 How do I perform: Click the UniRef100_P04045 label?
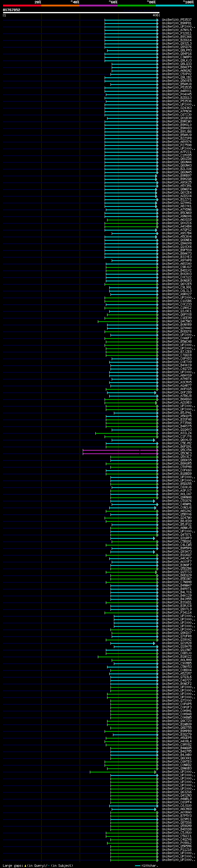click(x=177, y=94)
